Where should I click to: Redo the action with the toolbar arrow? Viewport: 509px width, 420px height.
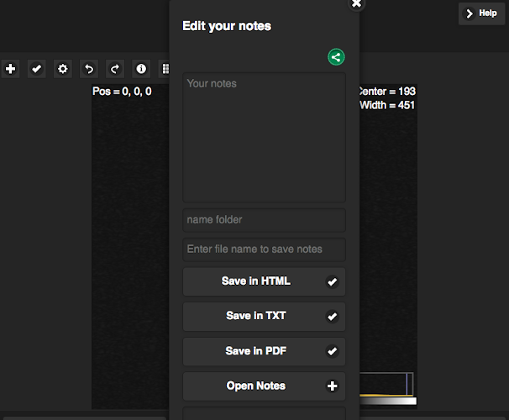114,69
